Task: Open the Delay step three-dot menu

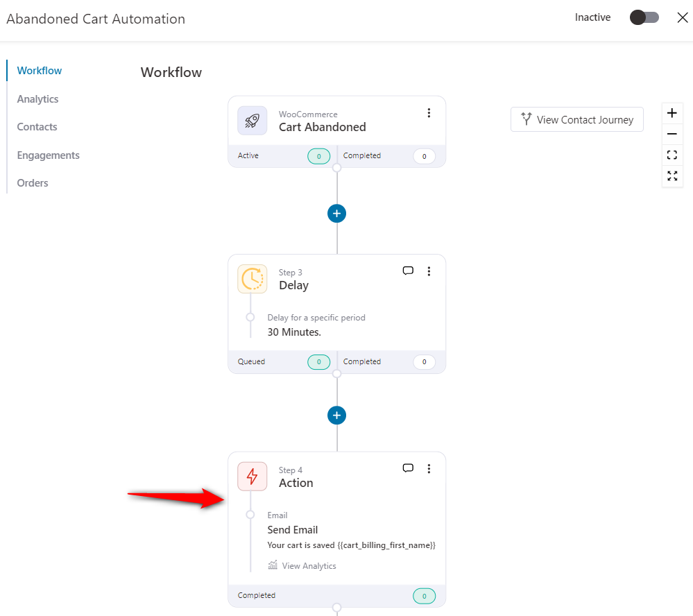Action: point(429,271)
